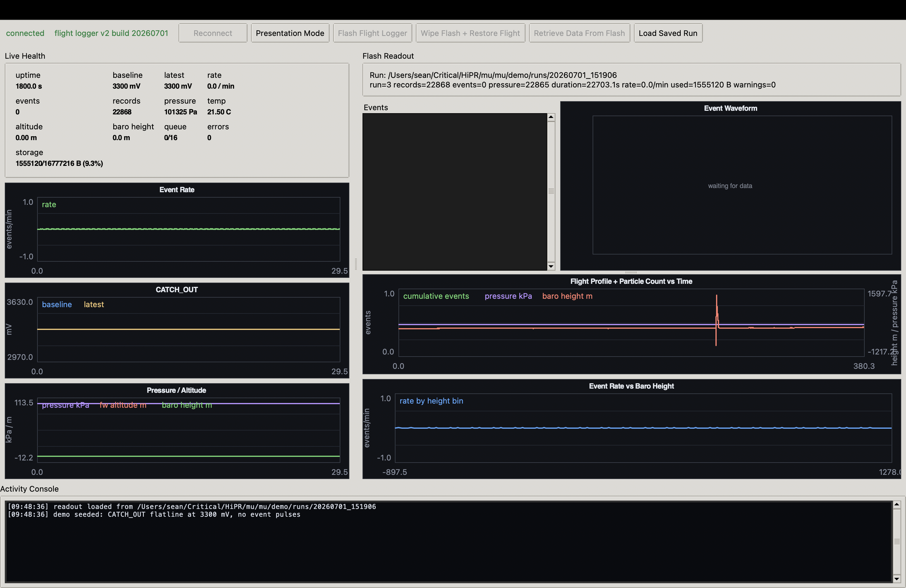Click the queue value '0/16'
This screenshot has width=906, height=588.
pyautogui.click(x=170, y=138)
